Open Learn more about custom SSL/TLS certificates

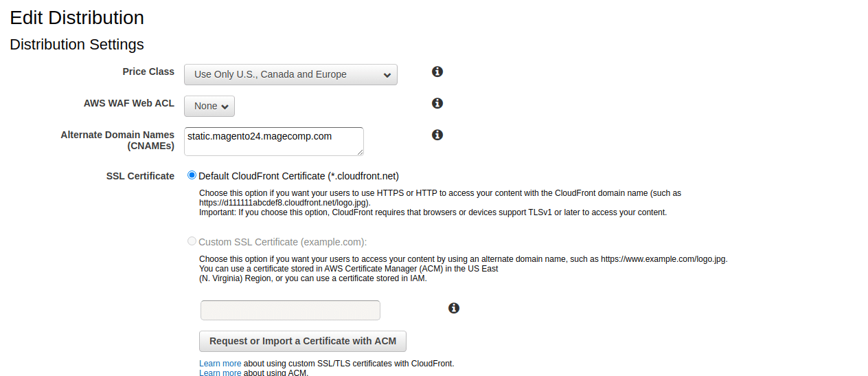(x=220, y=364)
